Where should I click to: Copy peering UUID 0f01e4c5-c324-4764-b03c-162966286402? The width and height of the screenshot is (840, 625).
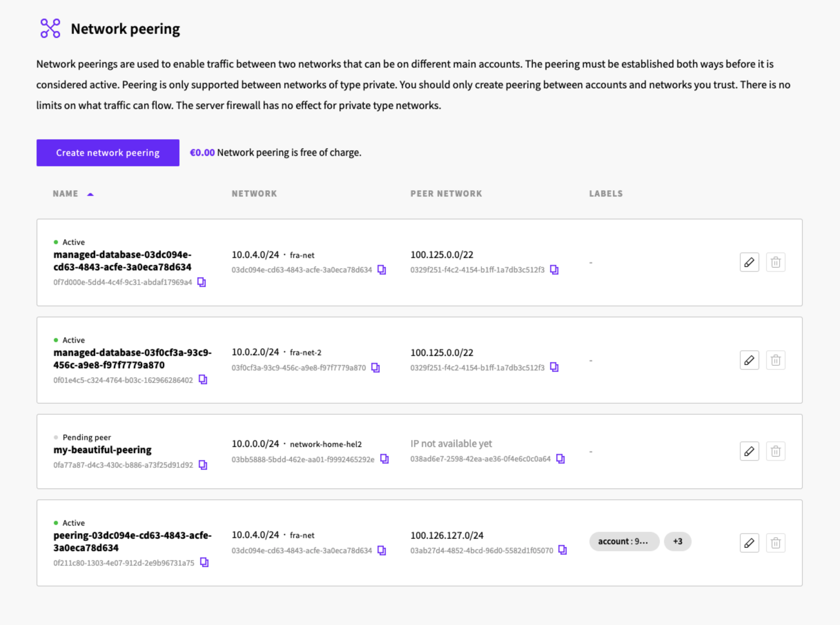tap(203, 379)
